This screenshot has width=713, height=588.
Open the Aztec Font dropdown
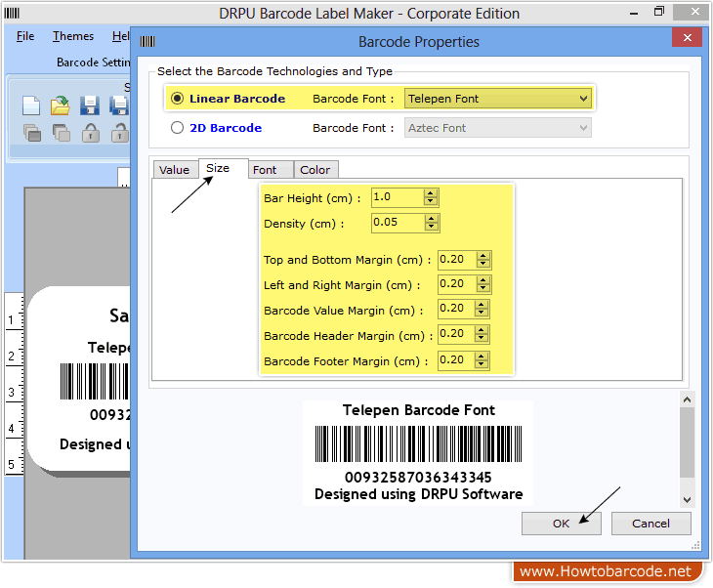pos(498,128)
